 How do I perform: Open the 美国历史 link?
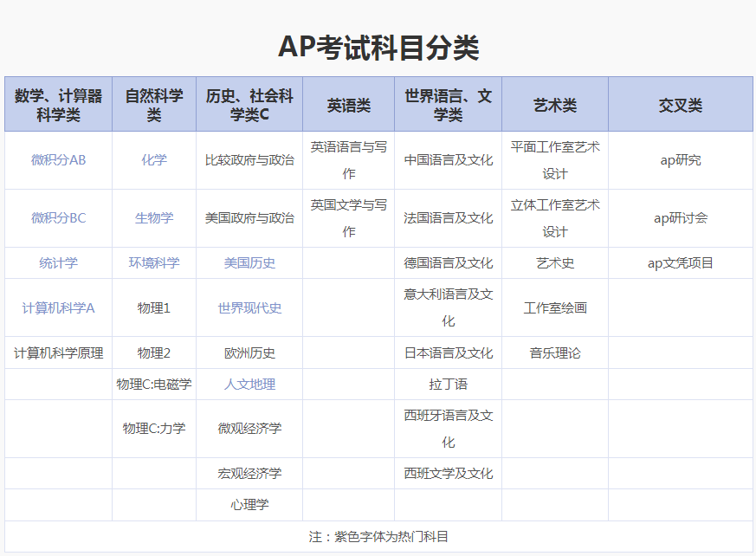[x=249, y=262]
